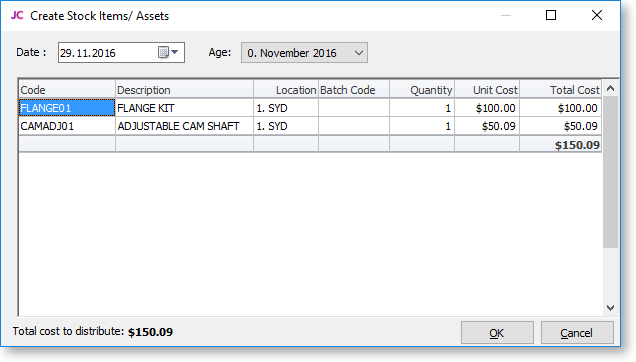Viewport: 636px width, 362px height.
Task: Expand the Age period dropdown
Action: [x=359, y=53]
